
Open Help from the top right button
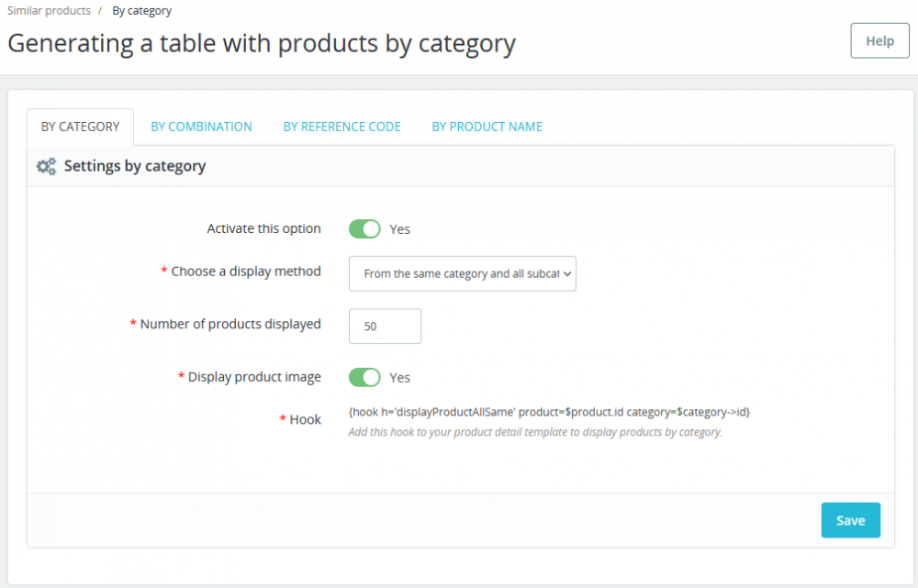(x=879, y=40)
